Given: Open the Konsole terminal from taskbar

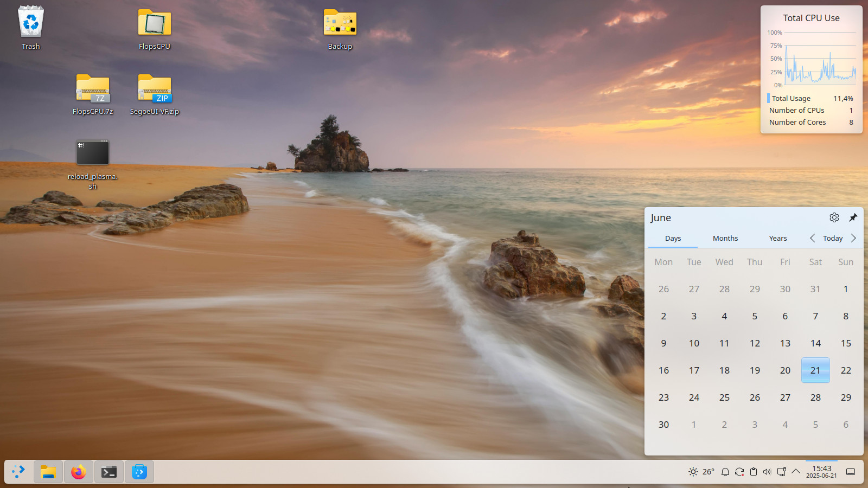Looking at the screenshot, I should 109,472.
